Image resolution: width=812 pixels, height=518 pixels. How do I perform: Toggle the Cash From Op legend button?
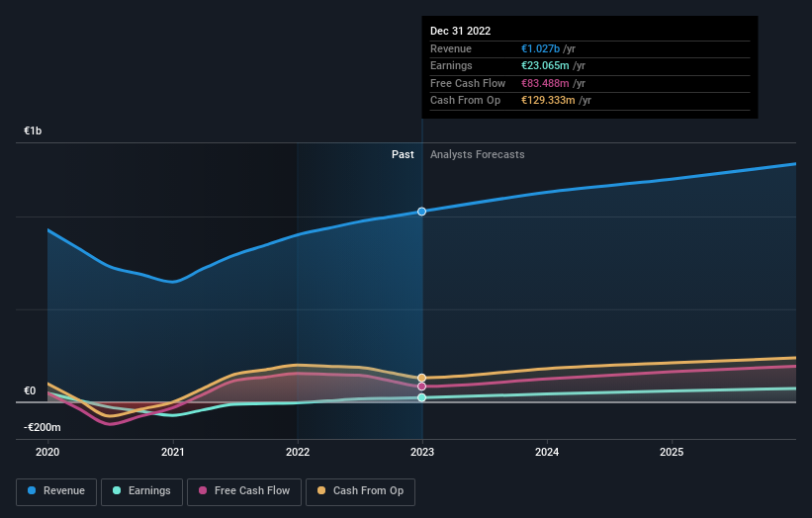tap(360, 491)
